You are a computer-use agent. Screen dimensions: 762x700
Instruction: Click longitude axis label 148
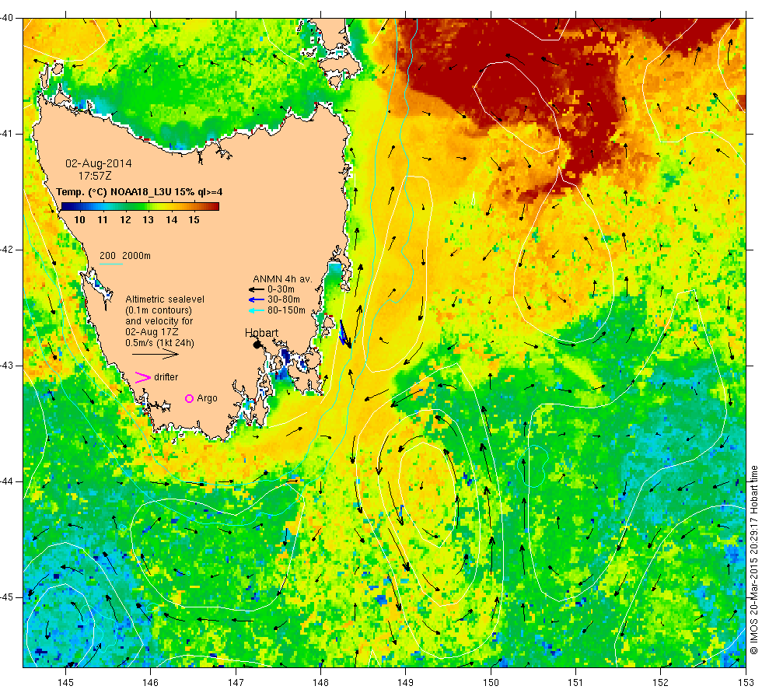click(320, 683)
